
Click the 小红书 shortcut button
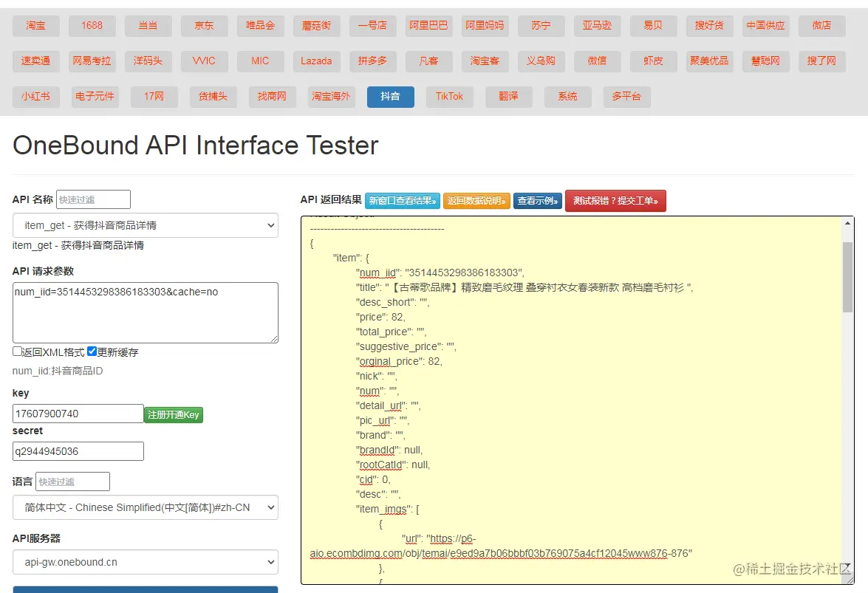pyautogui.click(x=35, y=96)
